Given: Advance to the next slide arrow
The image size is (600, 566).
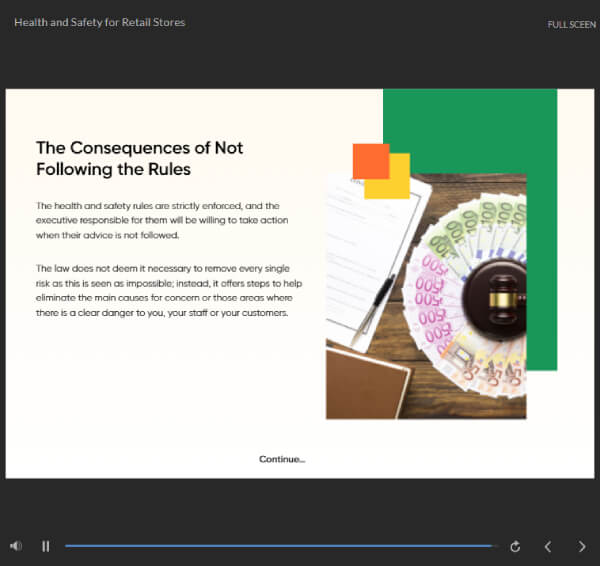Looking at the screenshot, I should (582, 546).
